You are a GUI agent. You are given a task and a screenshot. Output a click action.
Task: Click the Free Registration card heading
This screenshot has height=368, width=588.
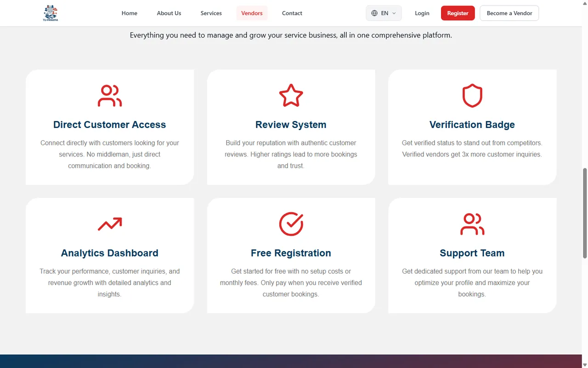click(291, 253)
